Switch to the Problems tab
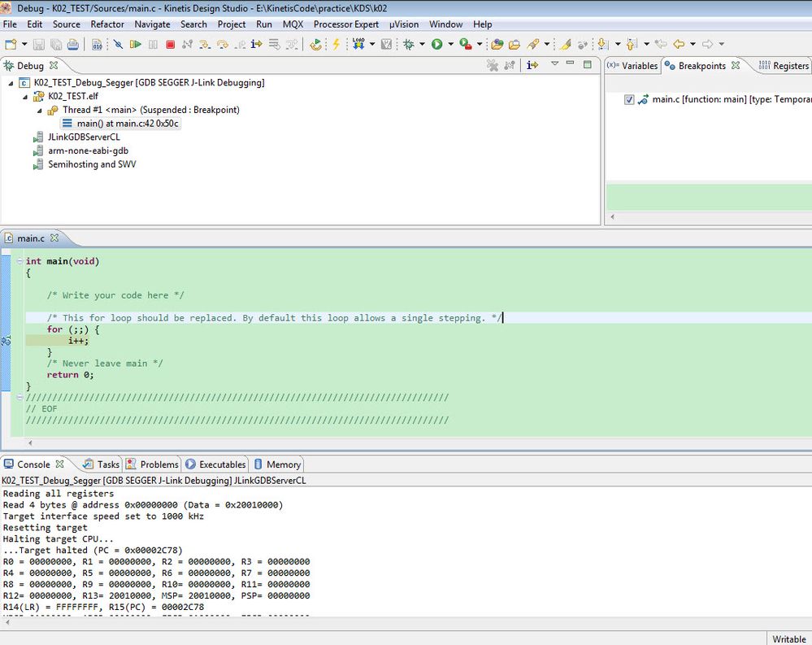 pyautogui.click(x=153, y=464)
